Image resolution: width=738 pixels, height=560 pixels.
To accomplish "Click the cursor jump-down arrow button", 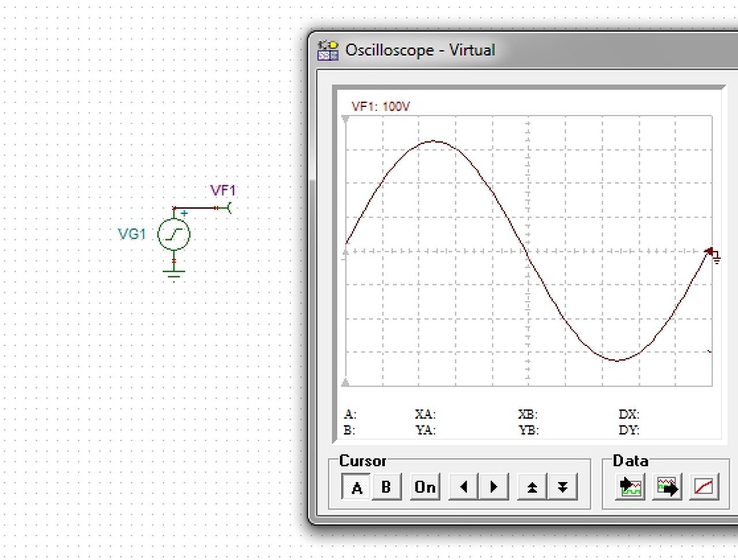I will (563, 487).
